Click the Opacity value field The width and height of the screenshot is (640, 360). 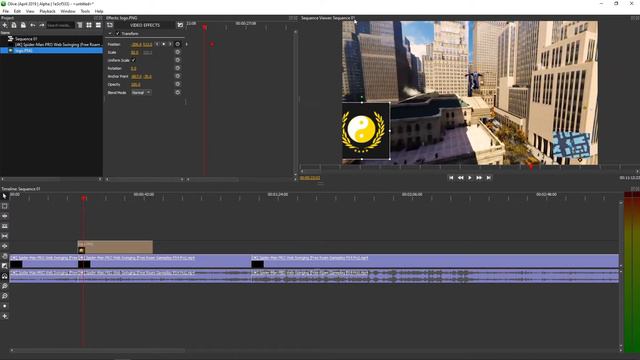(136, 84)
